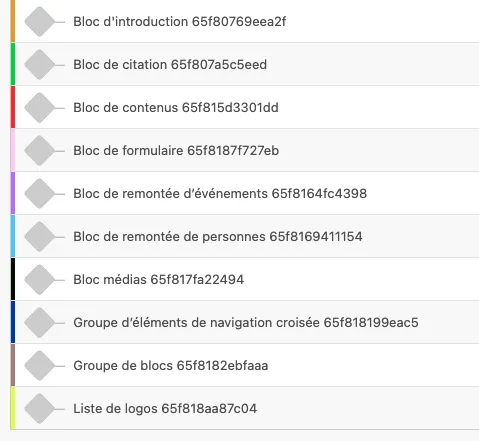Open Bloc de citation 65f807a5c5eed entry
Screen dimensions: 479x441
click(247, 64)
